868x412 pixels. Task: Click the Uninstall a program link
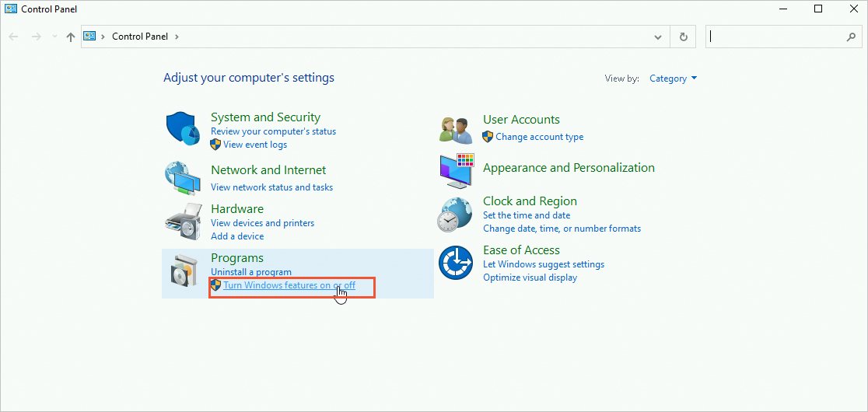pos(251,272)
